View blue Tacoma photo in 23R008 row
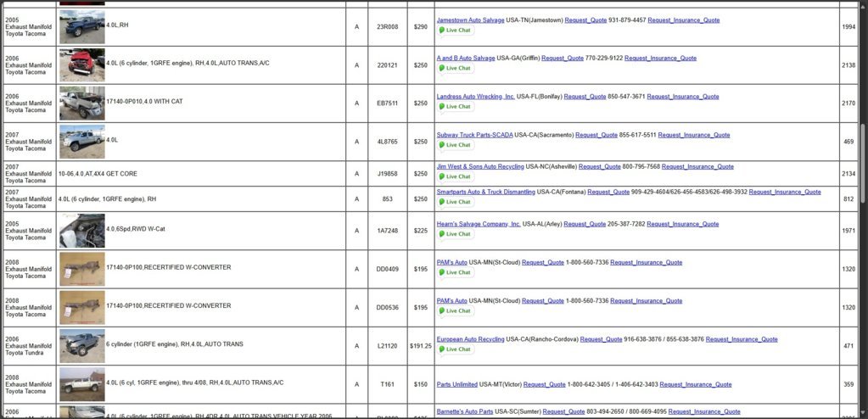The height and width of the screenshot is (419, 868). [82, 26]
